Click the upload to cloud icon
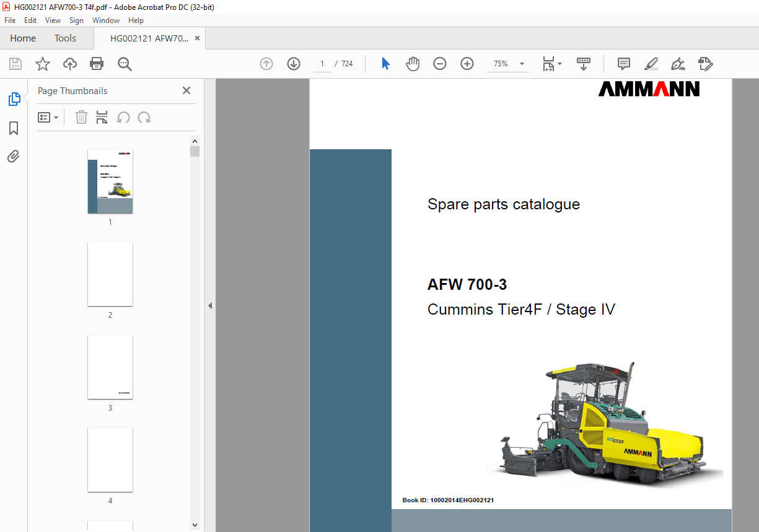759x532 pixels. (70, 64)
